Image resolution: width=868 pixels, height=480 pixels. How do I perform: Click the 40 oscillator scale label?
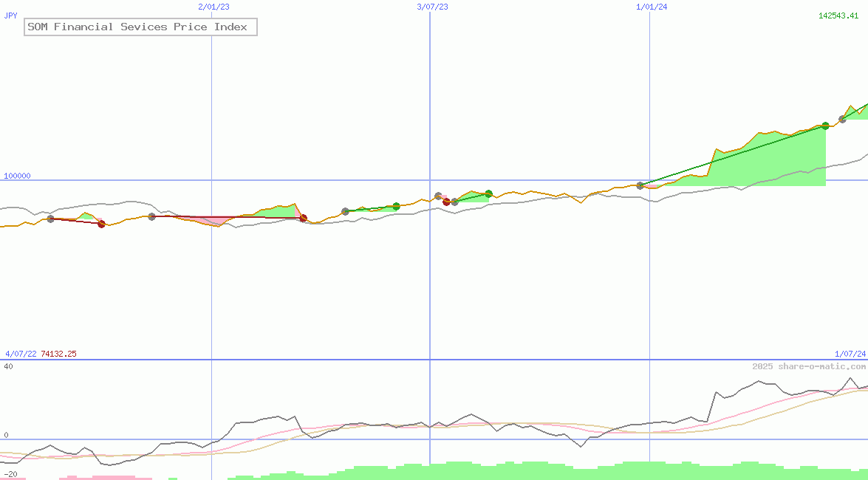8,366
